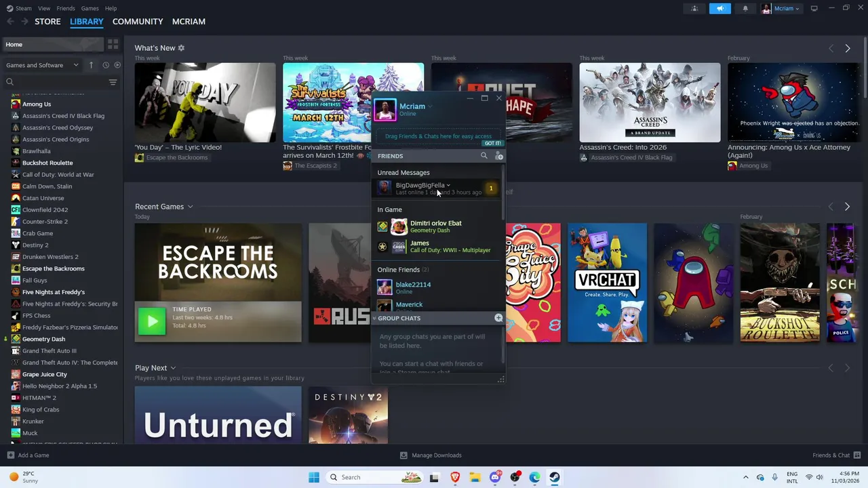Viewport: 868px width, 488px height.
Task: Open the notifications bell
Action: (745, 8)
